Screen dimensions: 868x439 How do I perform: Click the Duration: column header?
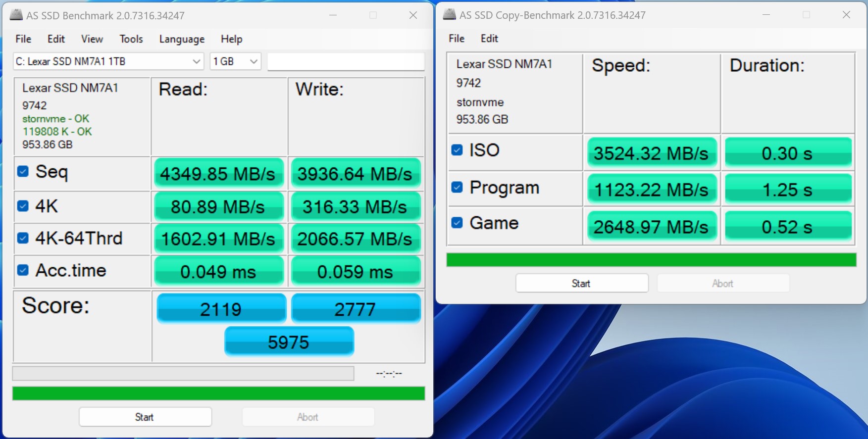tap(767, 65)
